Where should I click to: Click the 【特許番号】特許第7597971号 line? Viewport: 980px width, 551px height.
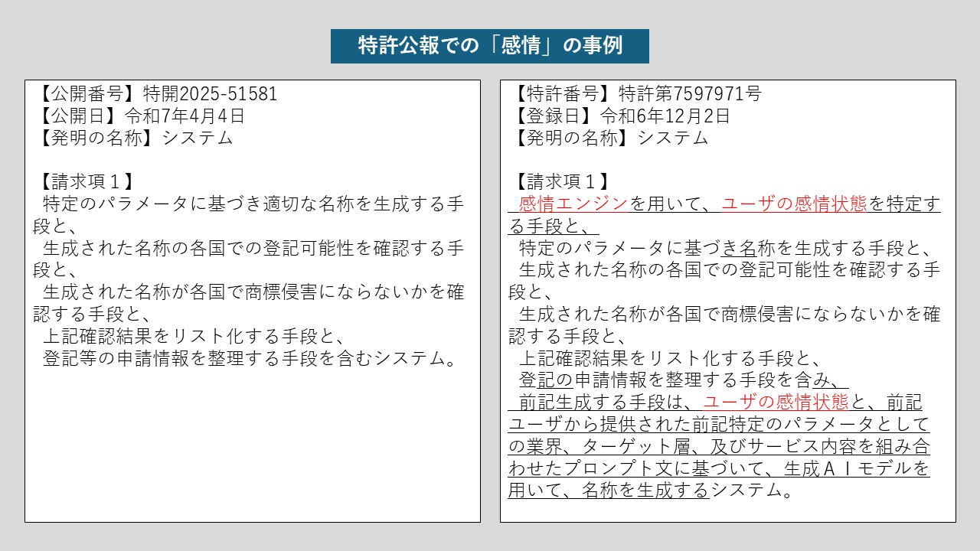(635, 94)
